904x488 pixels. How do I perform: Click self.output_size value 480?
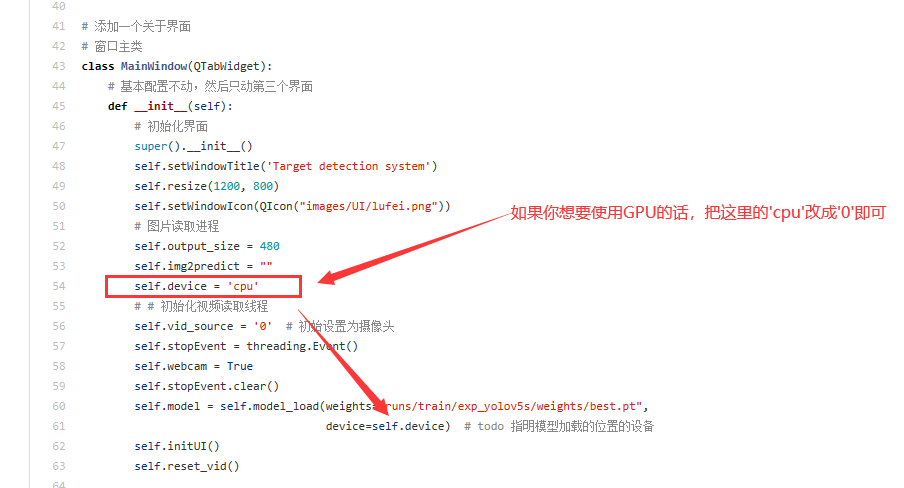coord(269,246)
